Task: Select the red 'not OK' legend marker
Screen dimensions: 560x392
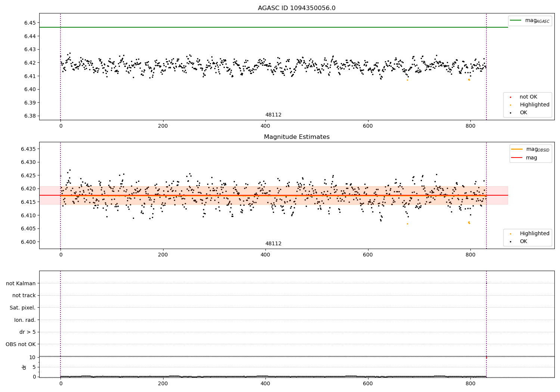Action: (x=510, y=97)
